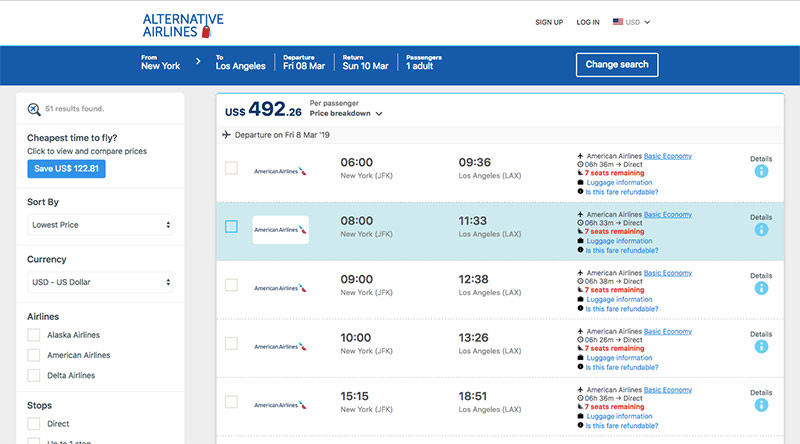Click the US flag currency icon
800x444 pixels.
pyautogui.click(x=617, y=22)
